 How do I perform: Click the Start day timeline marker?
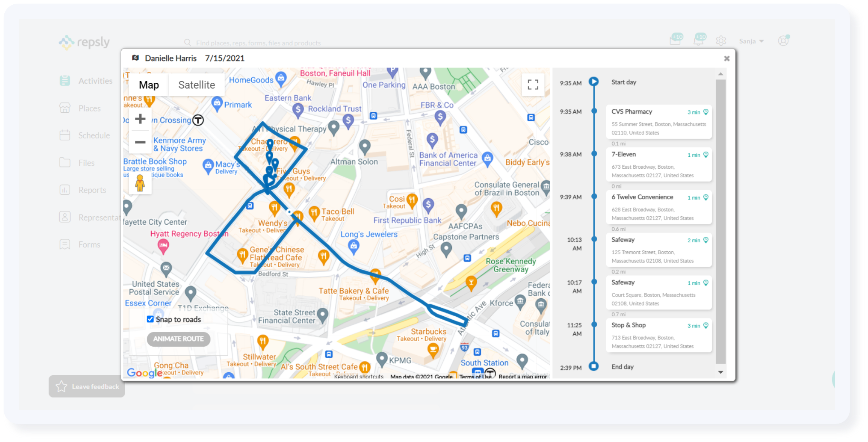[594, 82]
